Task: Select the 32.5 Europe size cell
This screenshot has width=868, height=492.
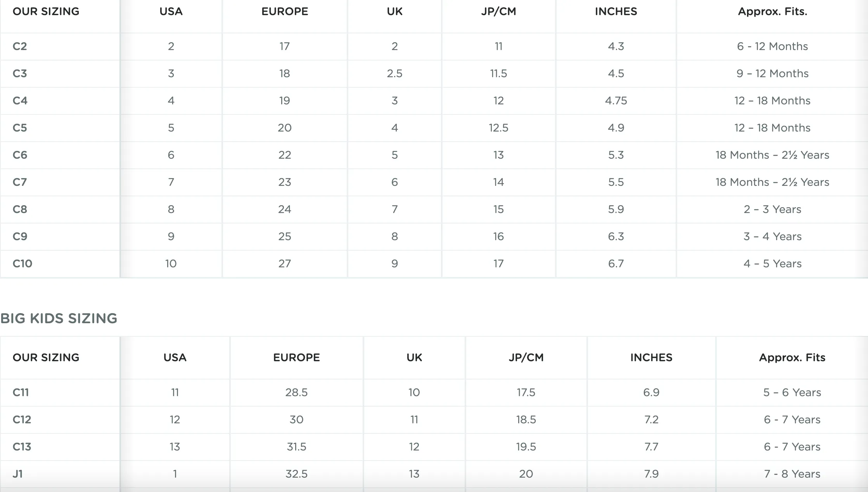Action: coord(296,474)
